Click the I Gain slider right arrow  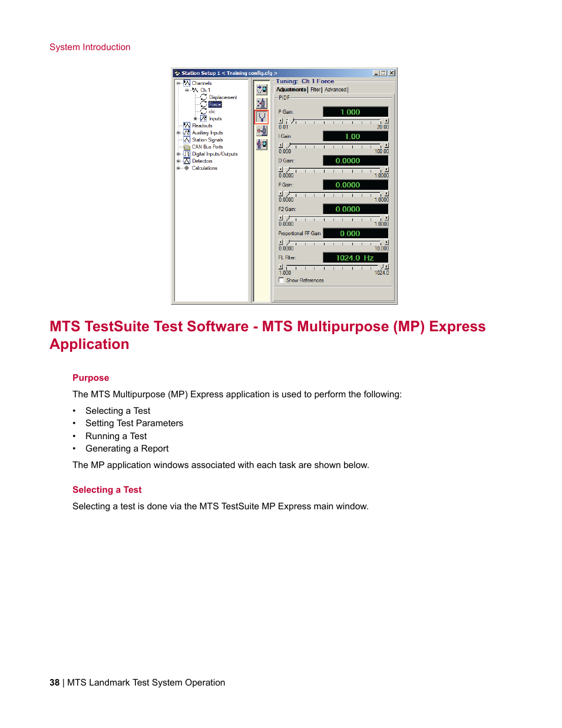click(x=386, y=145)
